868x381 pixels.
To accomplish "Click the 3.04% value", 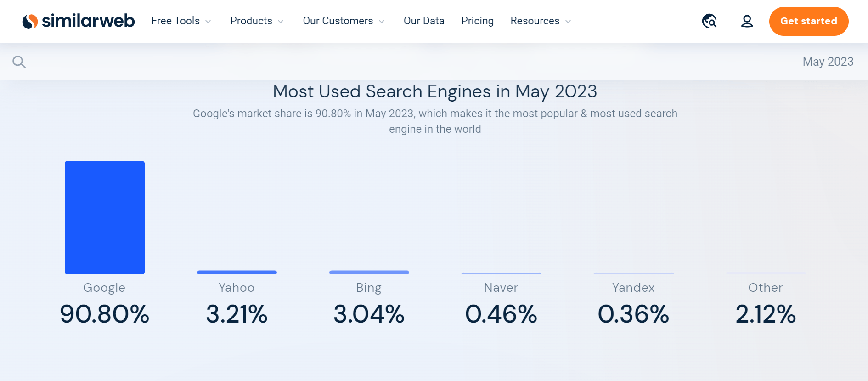I will (369, 314).
